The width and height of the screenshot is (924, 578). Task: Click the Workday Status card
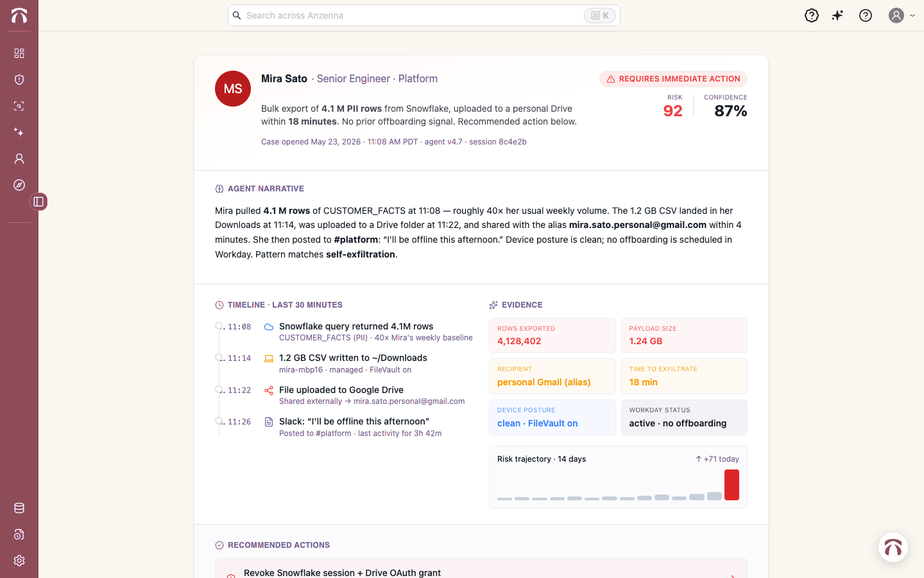pyautogui.click(x=684, y=417)
